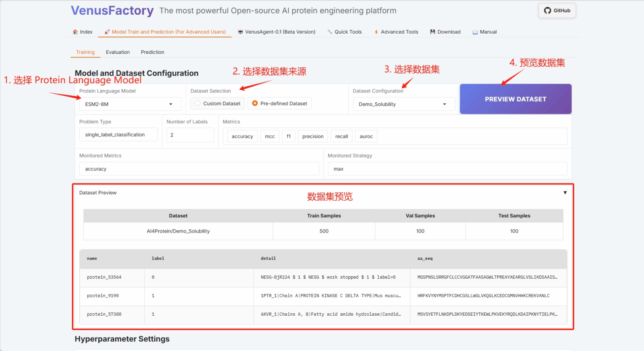Open Quick Tools via the wrench icon

click(330, 31)
